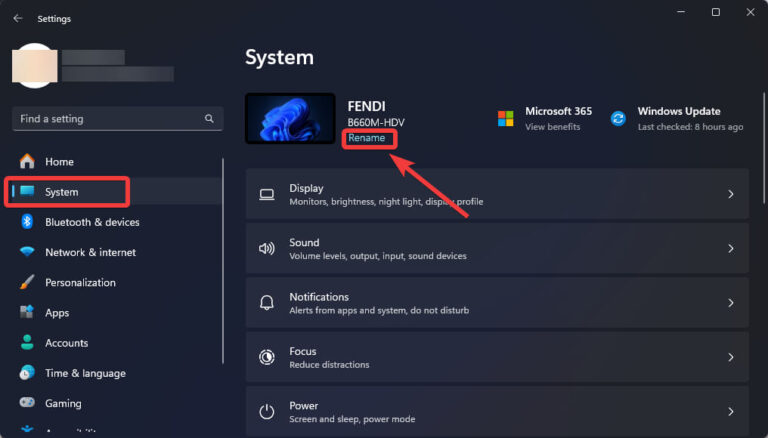Expand the Focus settings chevron
The height and width of the screenshot is (438, 768).
(731, 357)
